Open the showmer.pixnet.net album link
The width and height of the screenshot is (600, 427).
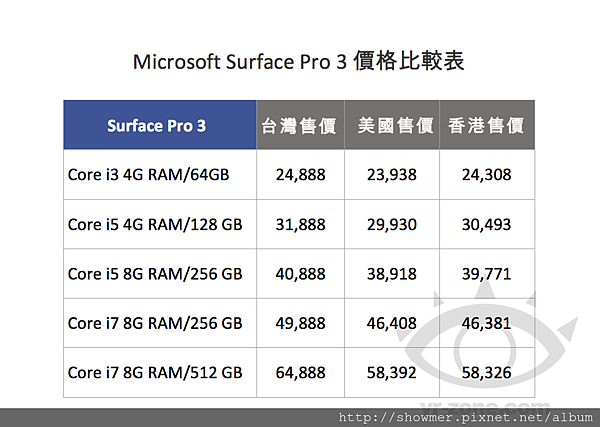point(465,417)
